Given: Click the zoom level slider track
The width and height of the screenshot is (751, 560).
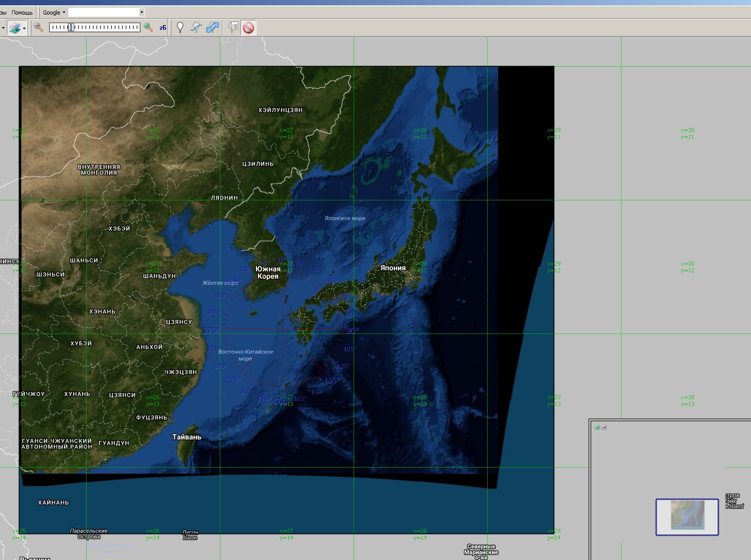Looking at the screenshot, I should pos(104,27).
